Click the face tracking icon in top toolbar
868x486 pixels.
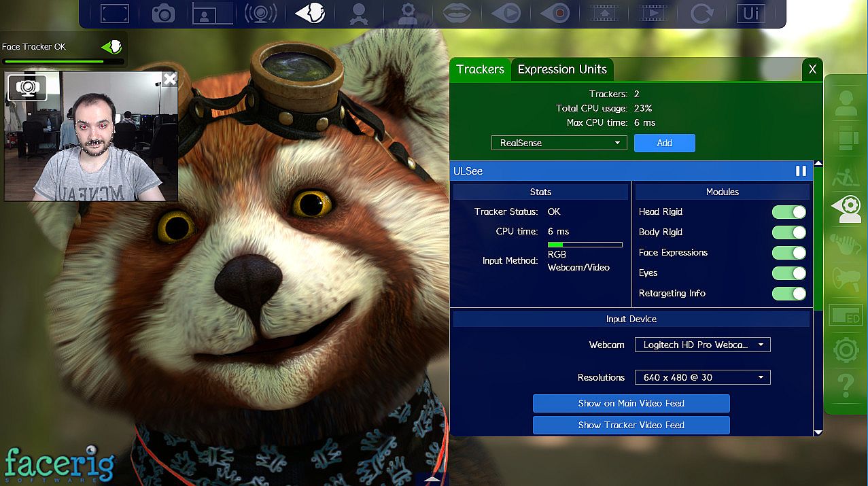tap(310, 13)
